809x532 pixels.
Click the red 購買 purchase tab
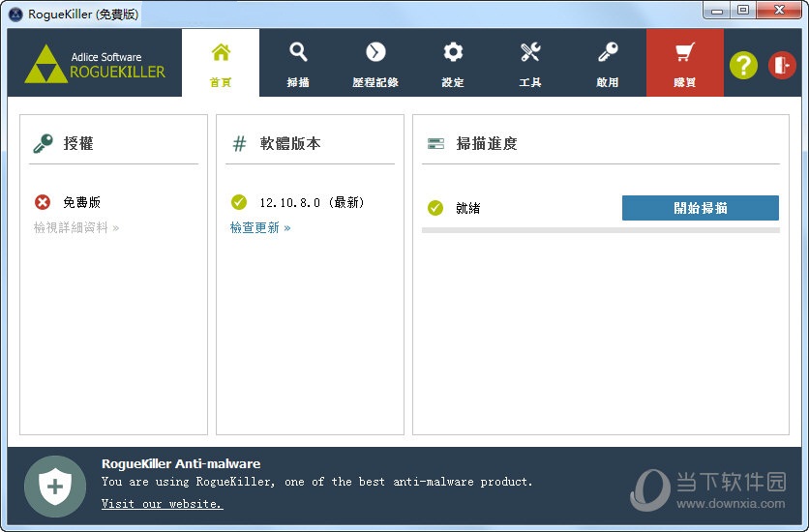[x=685, y=63]
